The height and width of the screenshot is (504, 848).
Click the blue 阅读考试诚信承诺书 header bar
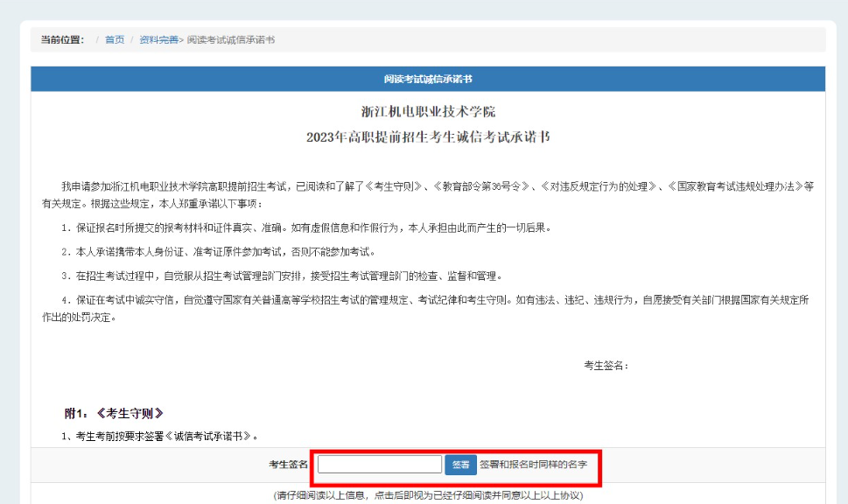[x=428, y=79]
